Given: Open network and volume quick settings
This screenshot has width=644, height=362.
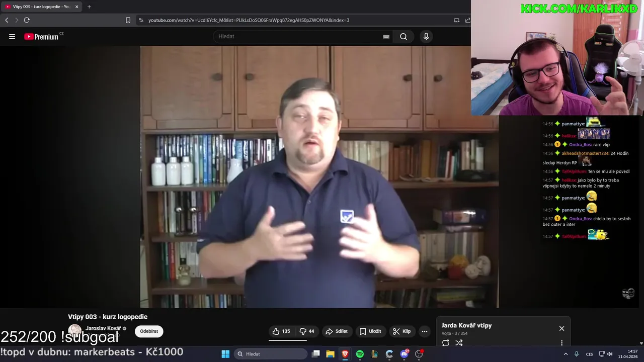Looking at the screenshot, I should point(606,354).
